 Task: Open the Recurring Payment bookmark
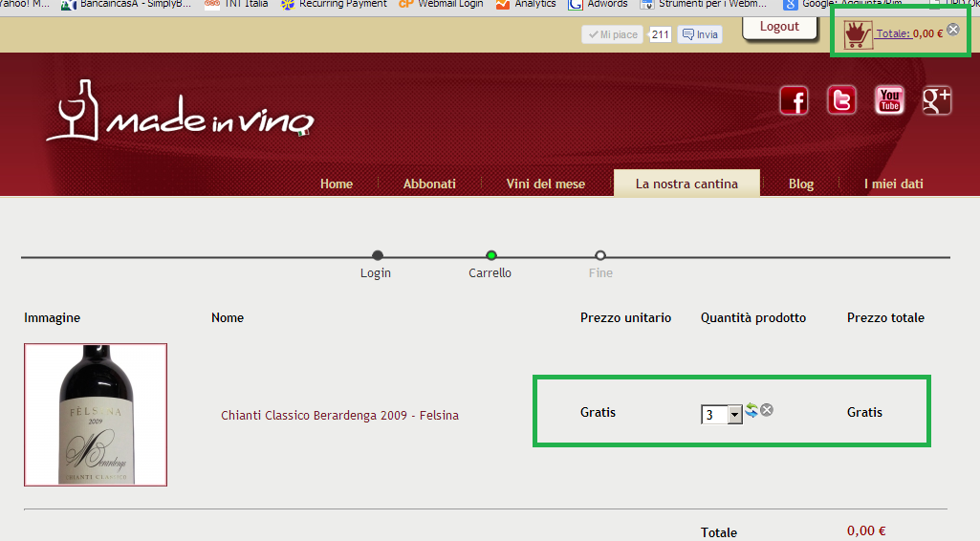(x=334, y=5)
